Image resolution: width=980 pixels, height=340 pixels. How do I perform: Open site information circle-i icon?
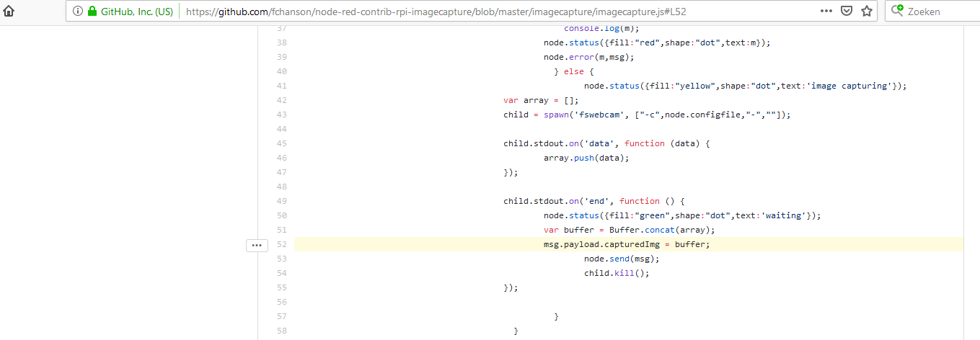pyautogui.click(x=78, y=12)
